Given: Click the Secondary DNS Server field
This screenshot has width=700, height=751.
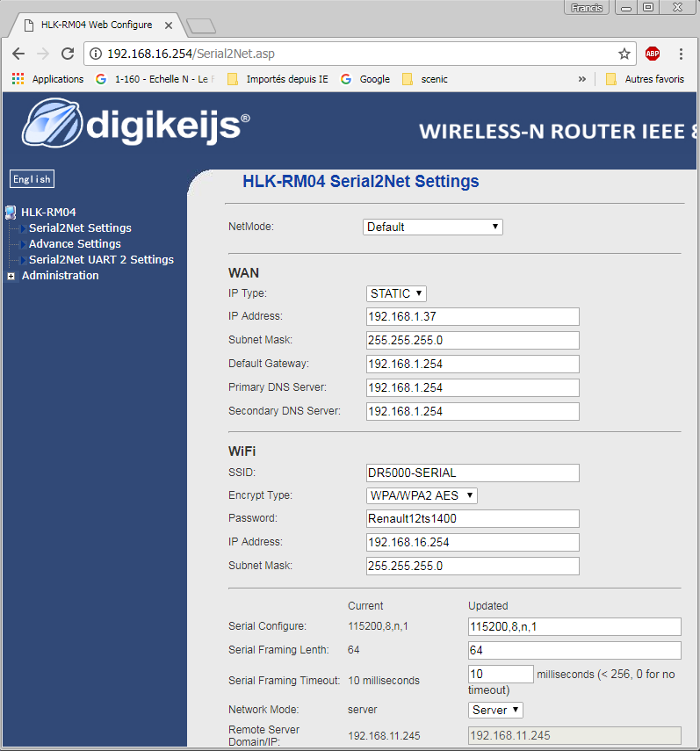Looking at the screenshot, I should (473, 411).
